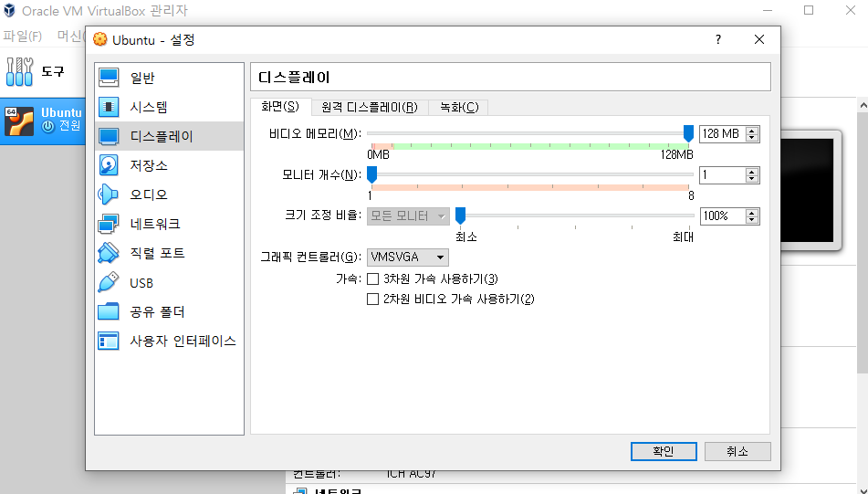Open the 그래픽 컨트롤러 VMSVGA dropdown
This screenshot has height=494, width=868.
click(x=407, y=257)
